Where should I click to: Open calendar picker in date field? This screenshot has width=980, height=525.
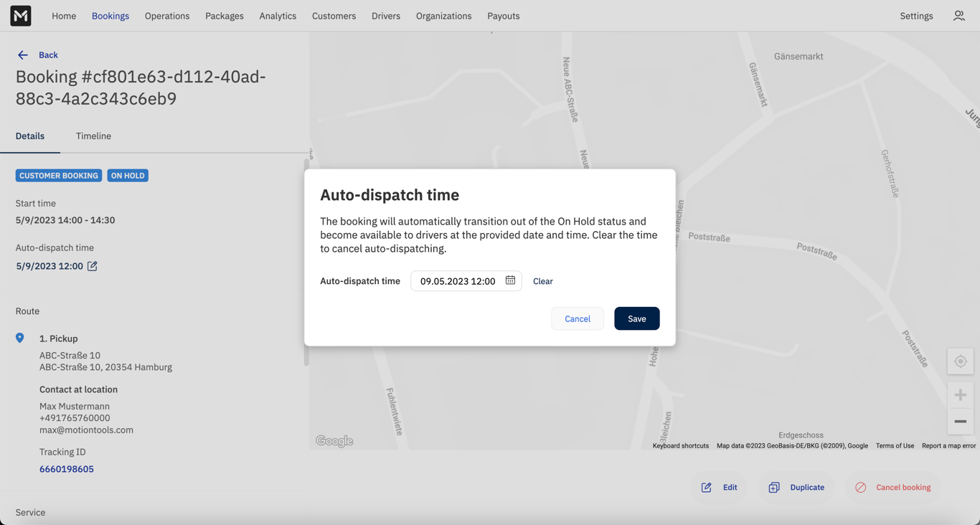(510, 280)
